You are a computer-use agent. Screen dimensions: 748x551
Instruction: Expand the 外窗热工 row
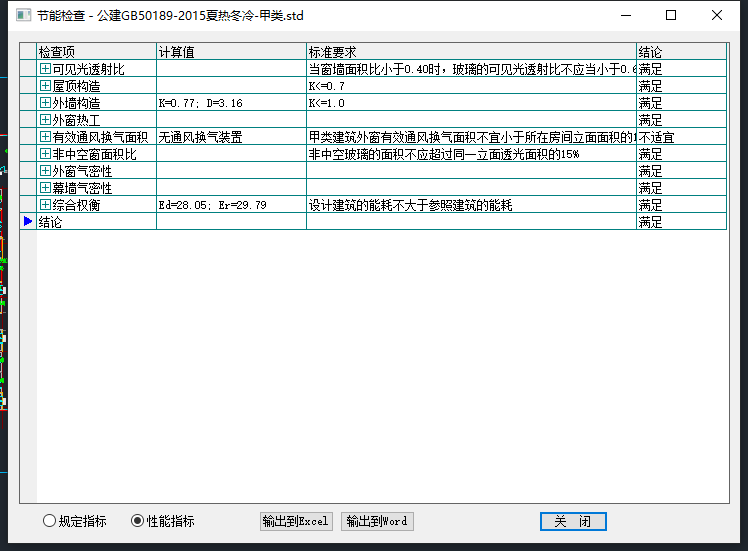click(x=45, y=120)
